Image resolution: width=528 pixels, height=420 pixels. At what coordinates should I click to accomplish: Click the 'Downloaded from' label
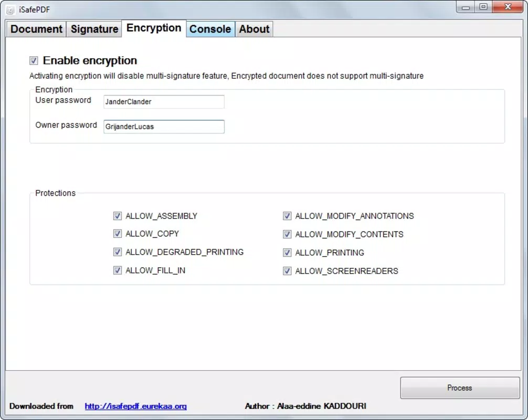tap(41, 406)
